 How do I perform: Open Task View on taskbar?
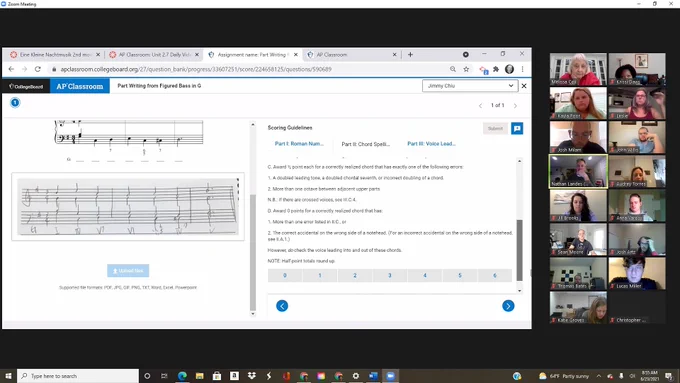tap(164, 376)
